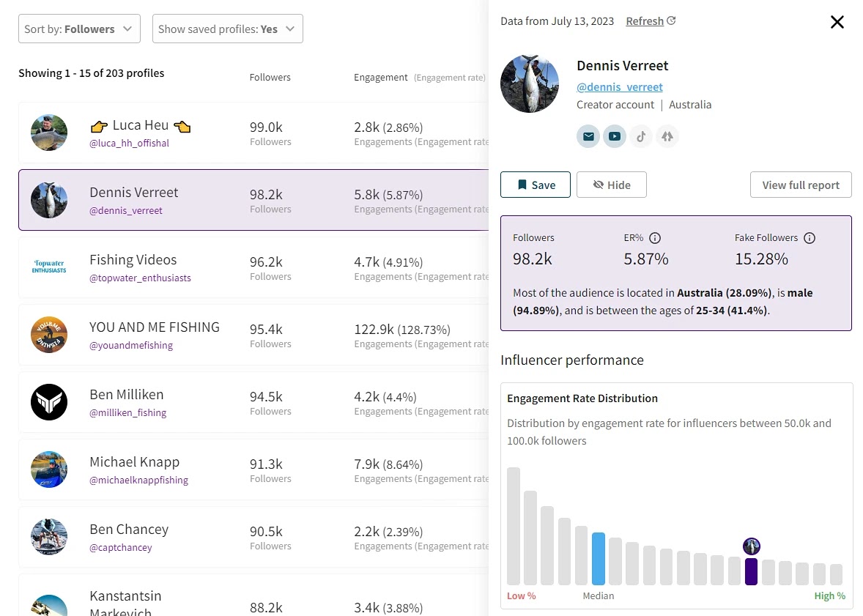The height and width of the screenshot is (616, 863).
Task: Select the grayed TikTok icon
Action: tap(641, 136)
